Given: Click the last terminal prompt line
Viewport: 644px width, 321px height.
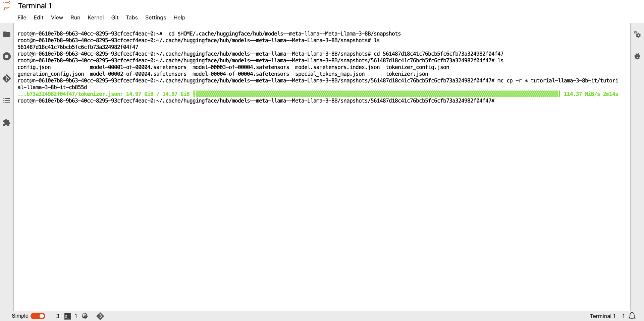Looking at the screenshot, I should click(x=256, y=101).
